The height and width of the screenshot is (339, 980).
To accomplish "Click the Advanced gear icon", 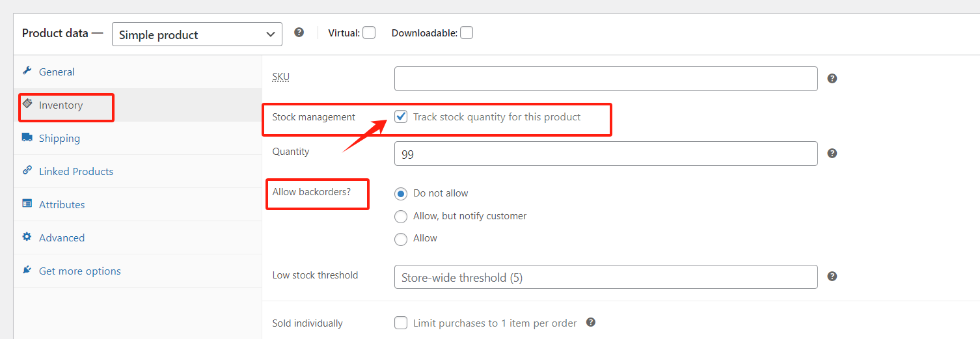I will (x=27, y=237).
